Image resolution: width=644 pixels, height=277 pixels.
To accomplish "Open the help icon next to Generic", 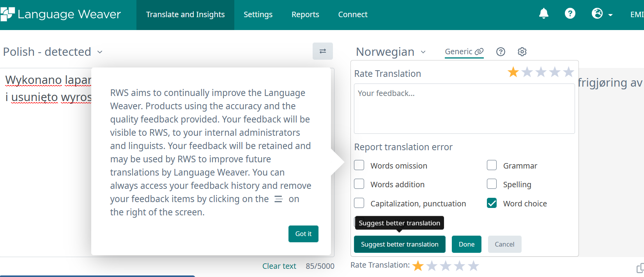I will (x=501, y=51).
